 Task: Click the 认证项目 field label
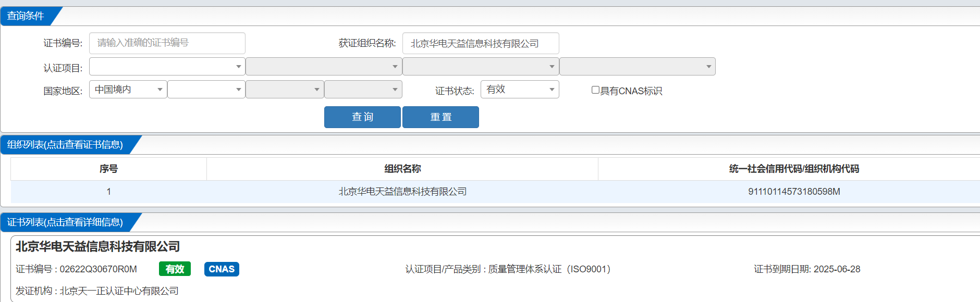63,68
